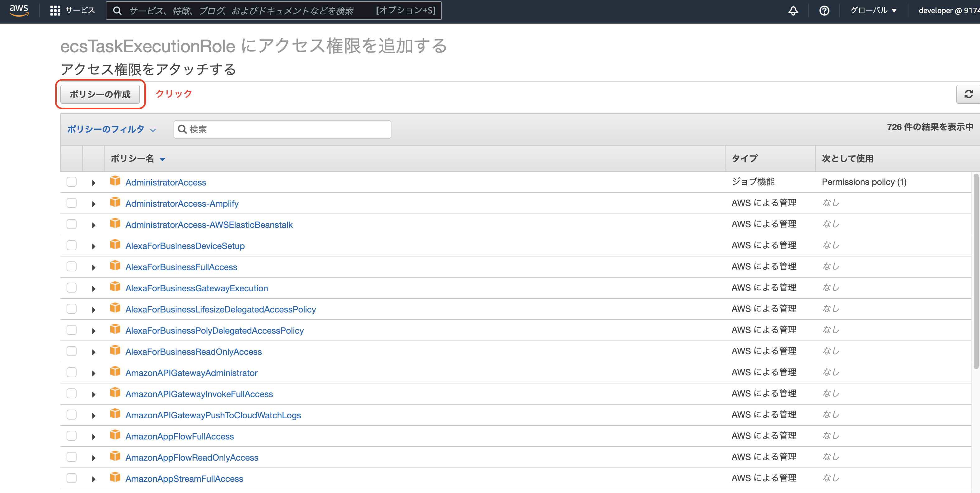This screenshot has height=493, width=980.
Task: Open the developer account menu
Action: [x=948, y=10]
